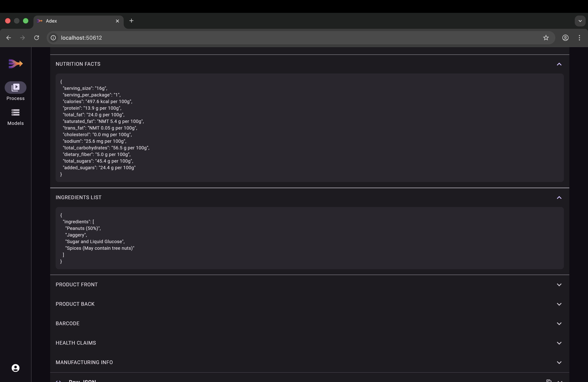Collapse the Ingredients List section
Viewport: 588px width, 382px height.
(559, 197)
